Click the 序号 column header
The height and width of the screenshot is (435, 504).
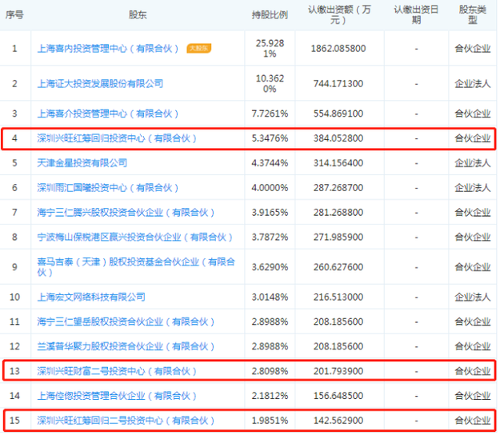(14, 14)
